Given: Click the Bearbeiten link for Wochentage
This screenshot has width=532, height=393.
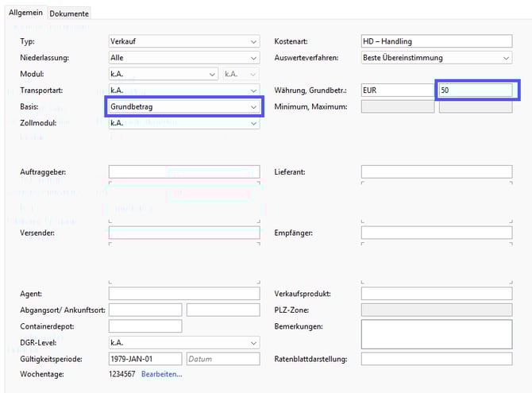Looking at the screenshot, I should pyautogui.click(x=161, y=374).
